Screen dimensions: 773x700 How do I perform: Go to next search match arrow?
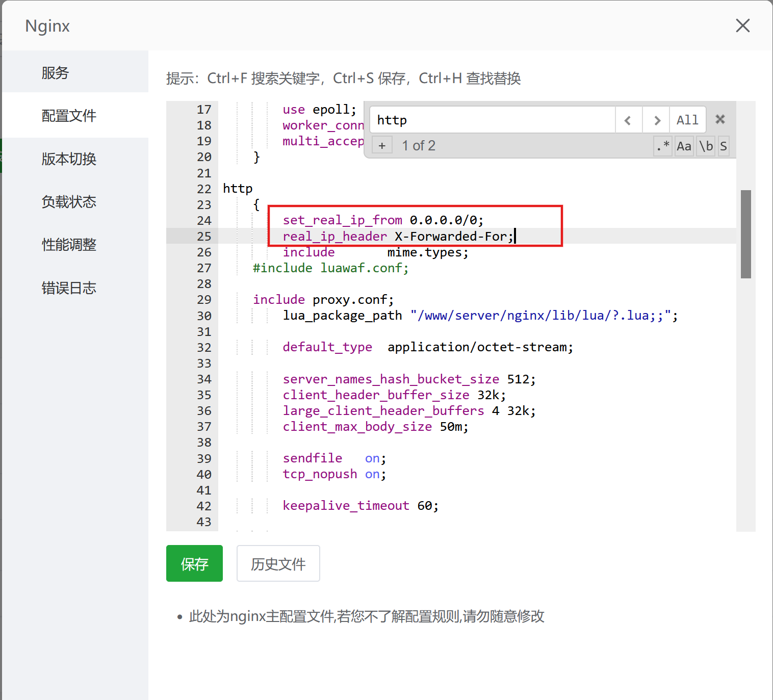coord(656,120)
